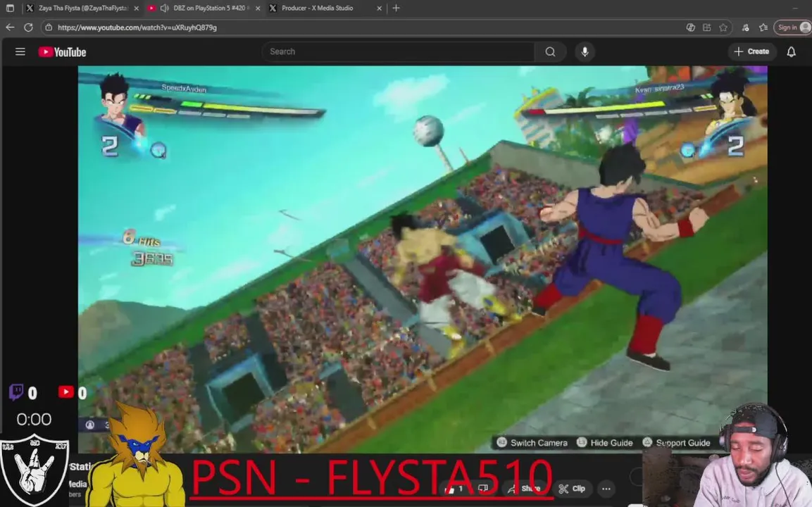Select the DBZ on PlayStation 5 tab
812x507 pixels.
pyautogui.click(x=204, y=8)
